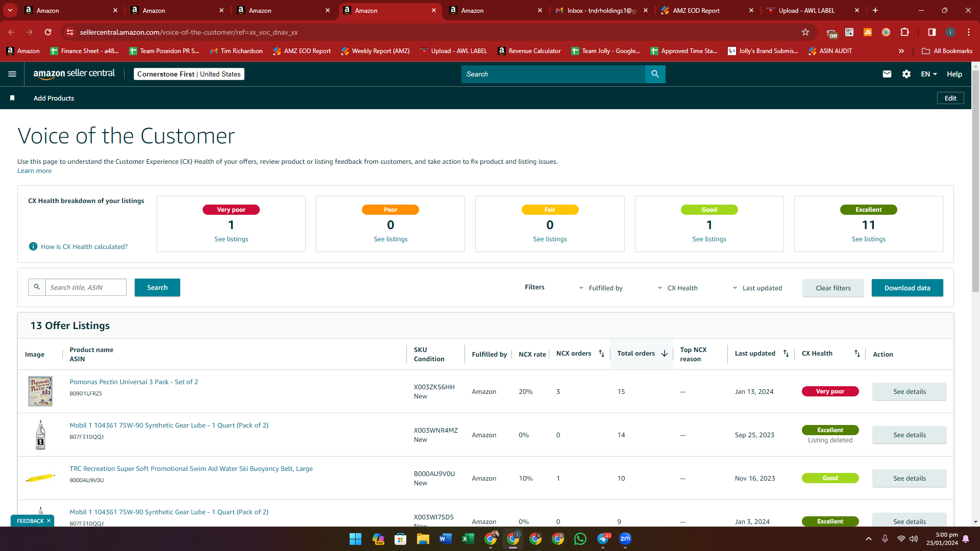980x551 pixels.
Task: Open How is CX Health calculated link
Action: coord(84,246)
